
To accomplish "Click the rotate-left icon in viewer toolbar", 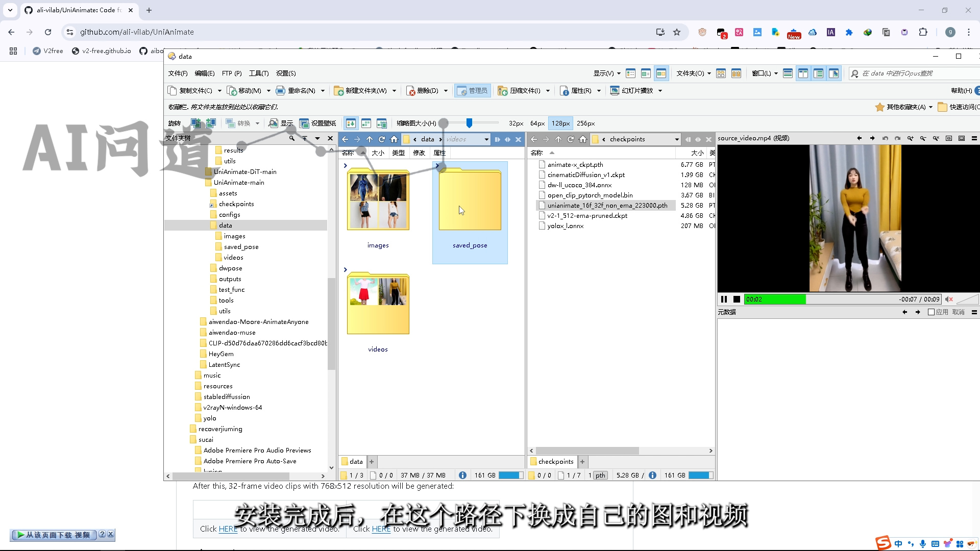I will click(885, 138).
